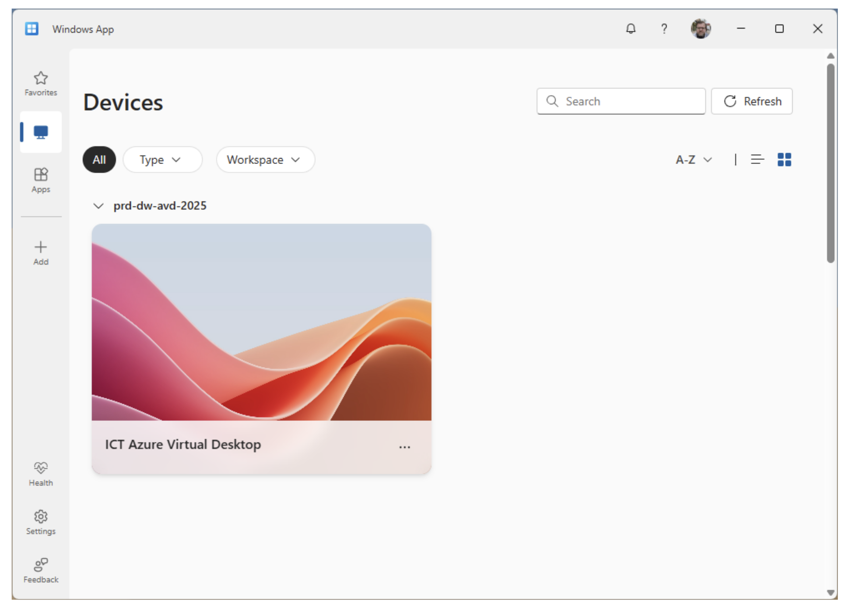Open the user account profile picture

coord(701,28)
